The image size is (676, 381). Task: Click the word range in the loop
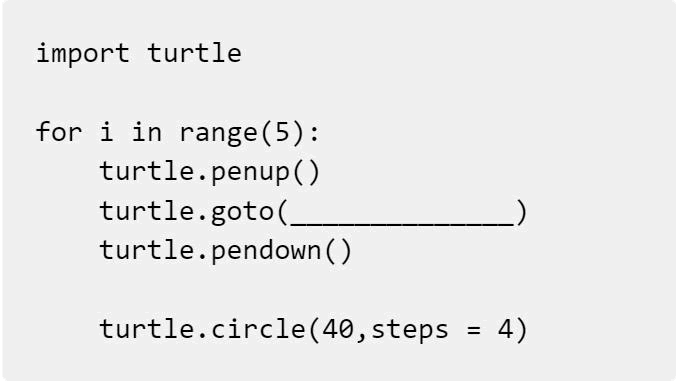[x=218, y=133]
